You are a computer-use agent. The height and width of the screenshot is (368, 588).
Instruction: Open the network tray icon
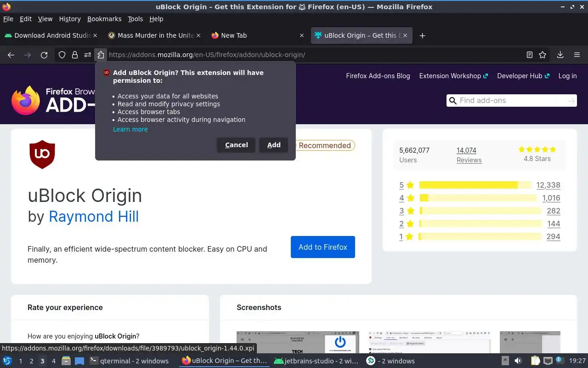(548, 361)
